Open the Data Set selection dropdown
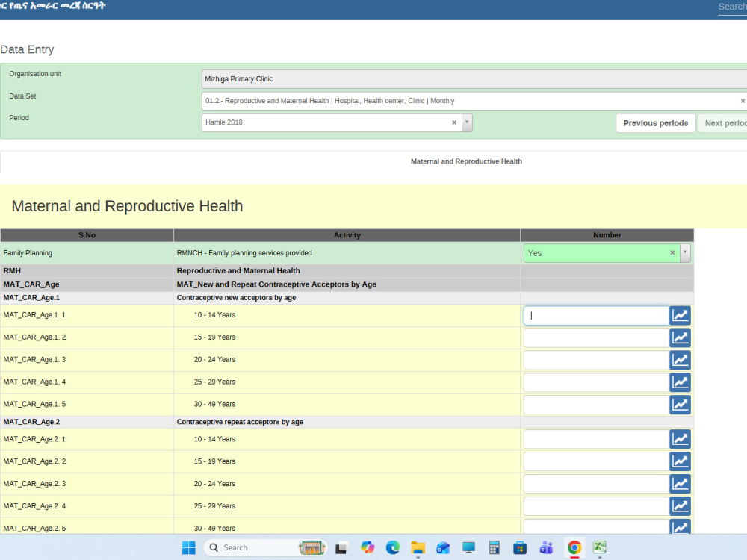Screen dimensions: 747x560 click(x=474, y=101)
